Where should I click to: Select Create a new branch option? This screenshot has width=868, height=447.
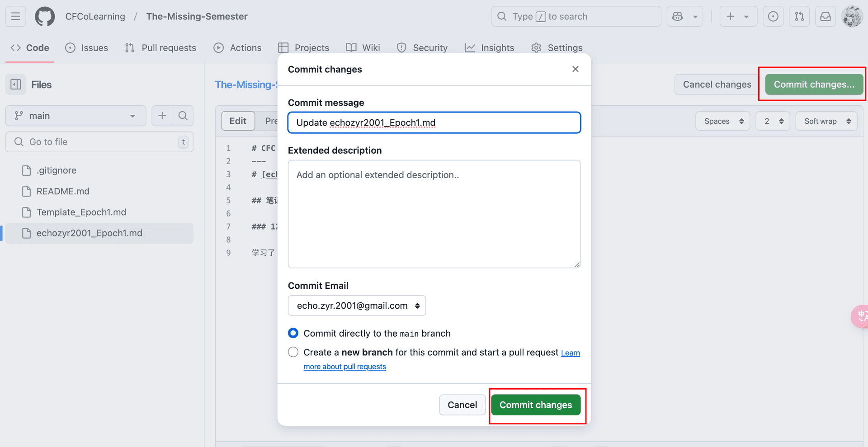(x=293, y=352)
